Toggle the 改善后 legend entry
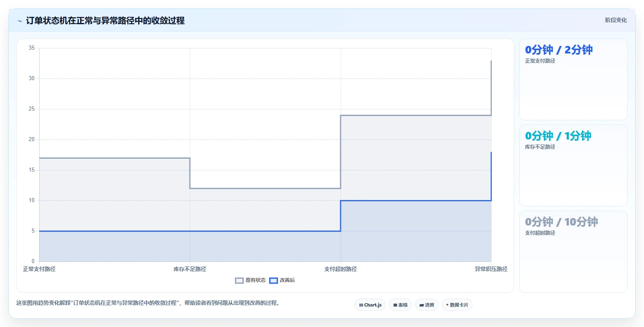Image resolution: width=644 pixels, height=327 pixels. point(282,280)
